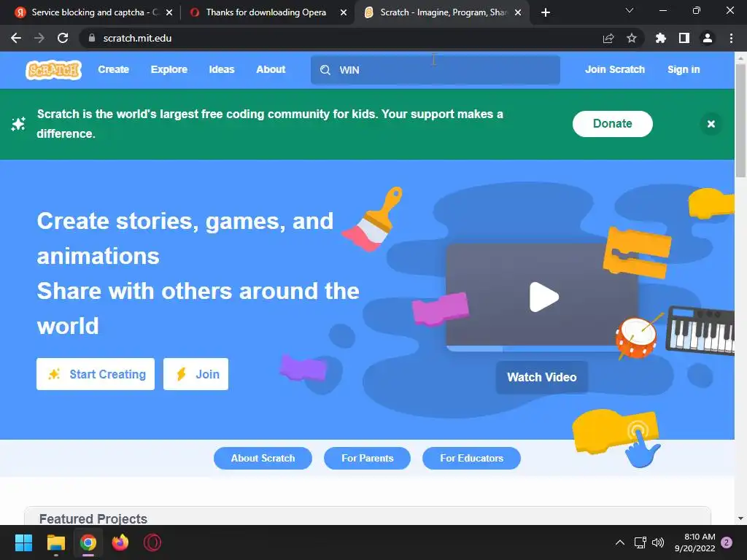747x560 pixels.
Task: Open the notification badge showing 2
Action: pos(727,542)
